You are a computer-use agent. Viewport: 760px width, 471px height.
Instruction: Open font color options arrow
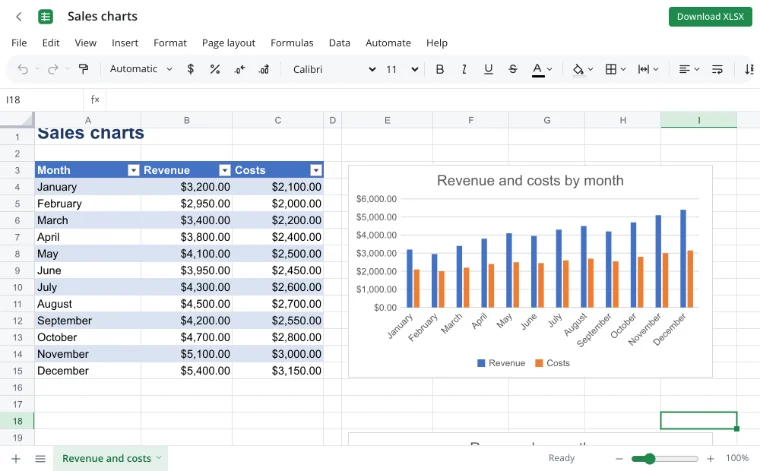(x=549, y=69)
